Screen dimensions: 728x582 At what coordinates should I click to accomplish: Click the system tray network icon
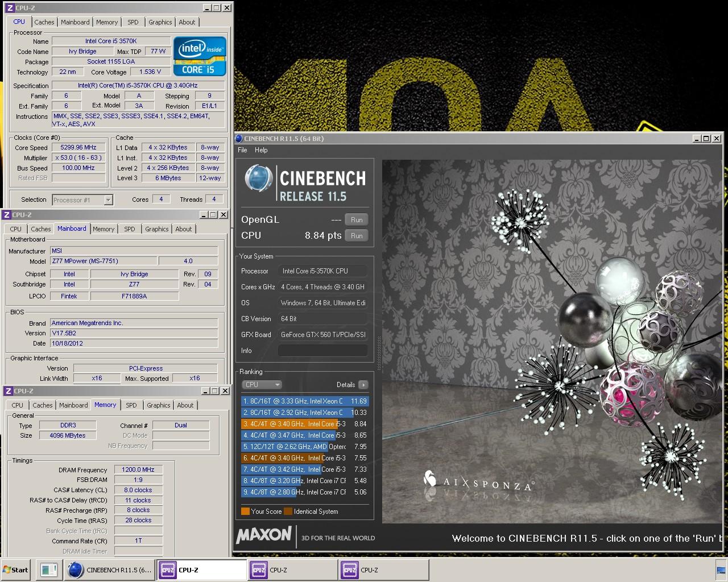tap(721, 570)
